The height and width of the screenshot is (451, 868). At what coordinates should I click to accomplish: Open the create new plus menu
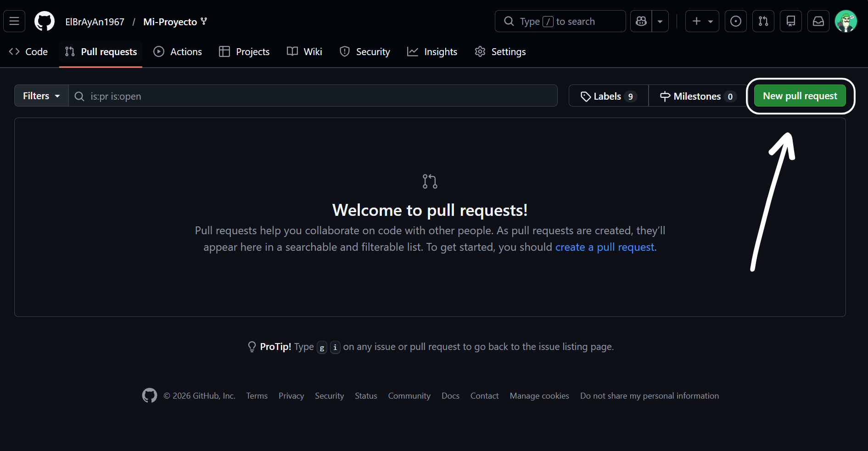pyautogui.click(x=702, y=21)
